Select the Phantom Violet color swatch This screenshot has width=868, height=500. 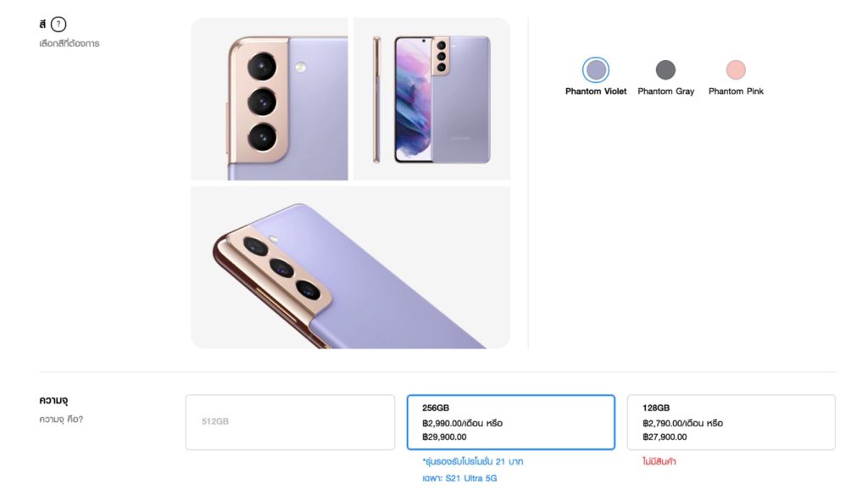click(596, 69)
